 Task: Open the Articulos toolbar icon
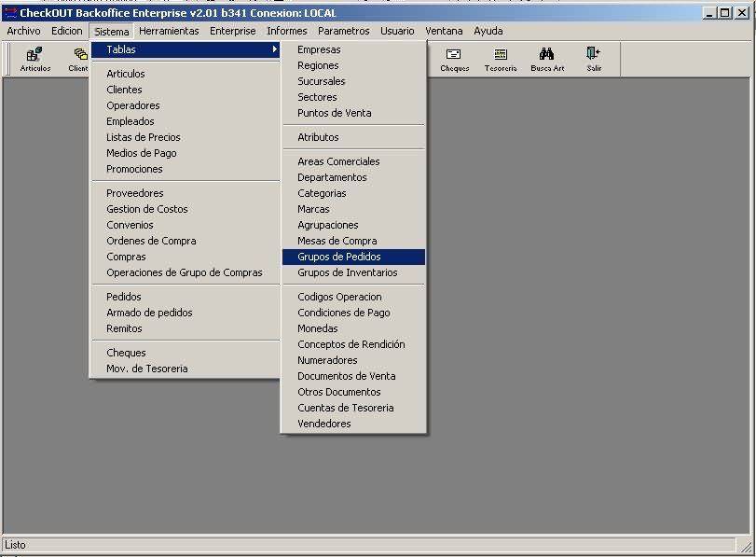click(x=35, y=60)
